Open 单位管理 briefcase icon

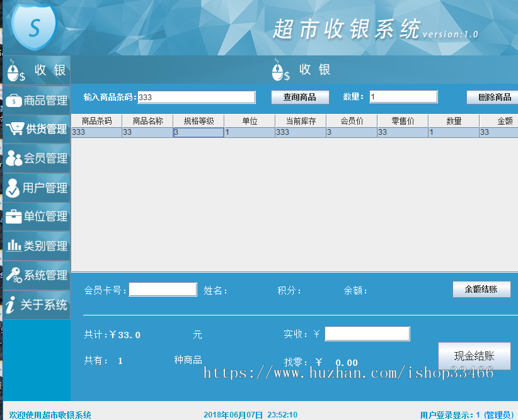click(13, 217)
